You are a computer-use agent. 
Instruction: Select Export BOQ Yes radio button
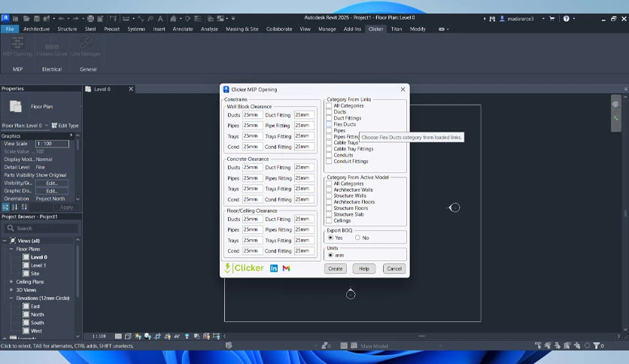[x=330, y=238]
